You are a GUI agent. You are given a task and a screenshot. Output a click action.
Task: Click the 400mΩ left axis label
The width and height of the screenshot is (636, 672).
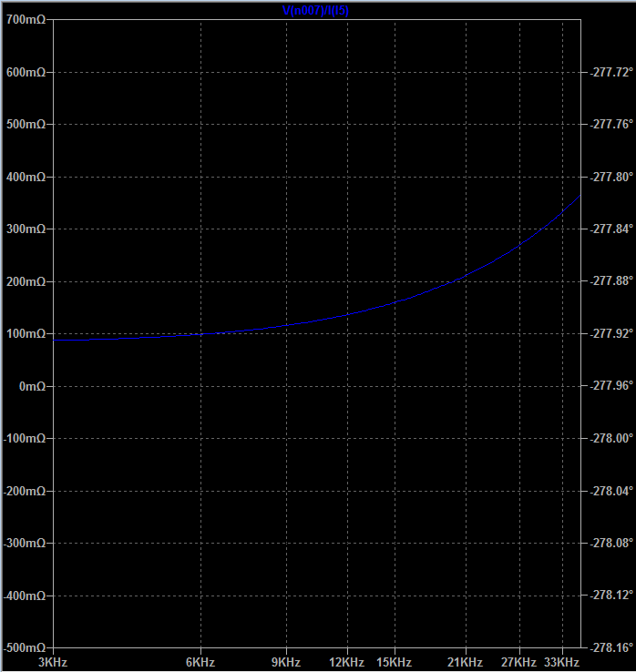tap(26, 177)
